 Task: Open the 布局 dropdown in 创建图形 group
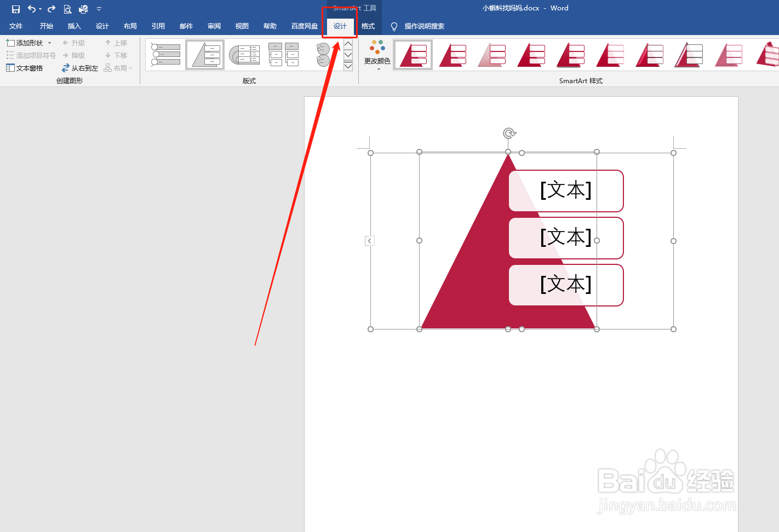118,68
